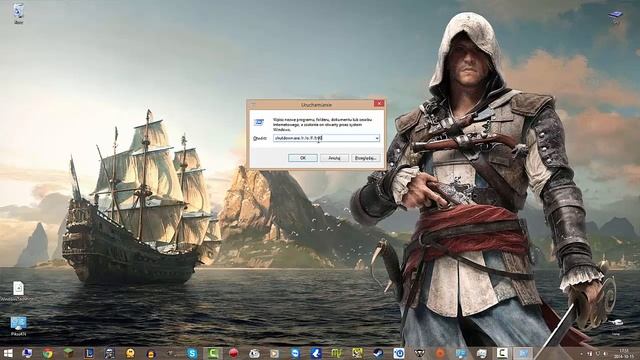640x360 pixels.
Task: Click the Anuluj button in Run dialog
Action: click(x=334, y=158)
